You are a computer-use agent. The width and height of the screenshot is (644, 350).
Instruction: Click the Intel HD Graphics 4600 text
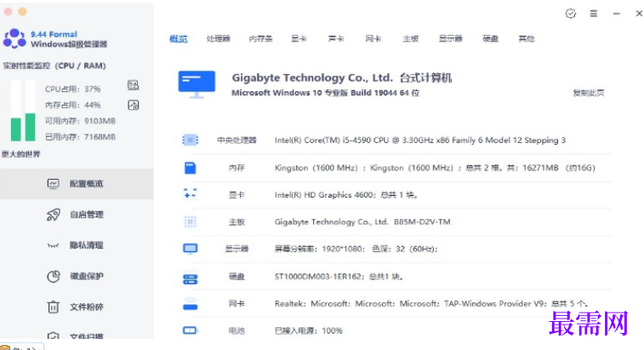pyautogui.click(x=346, y=195)
